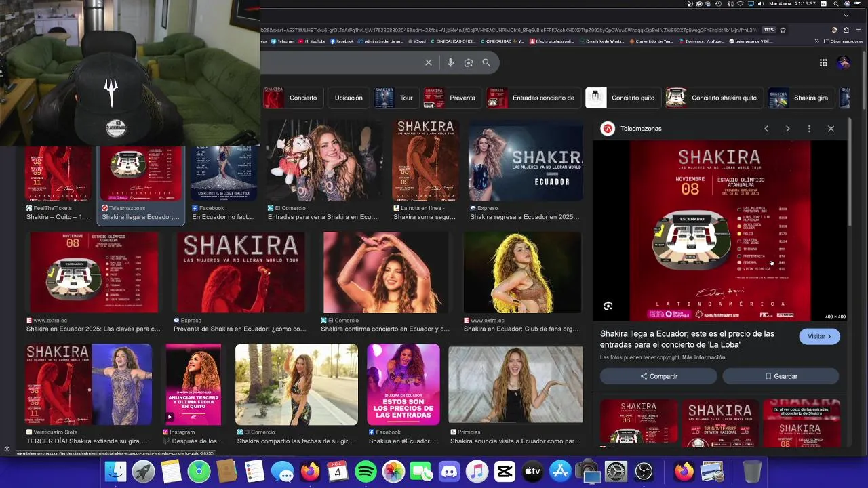Viewport: 868px width, 488px height.
Task: Open Launchpad from the dock
Action: click(x=143, y=471)
